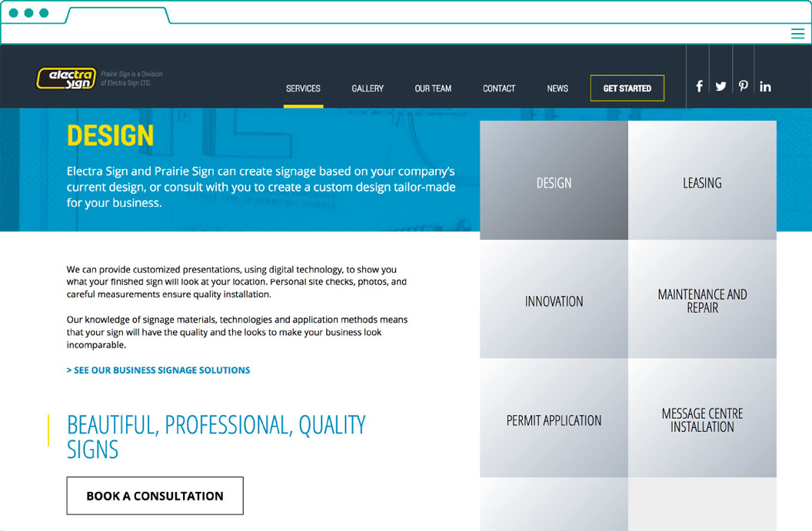Open the Facebook social icon

click(699, 87)
